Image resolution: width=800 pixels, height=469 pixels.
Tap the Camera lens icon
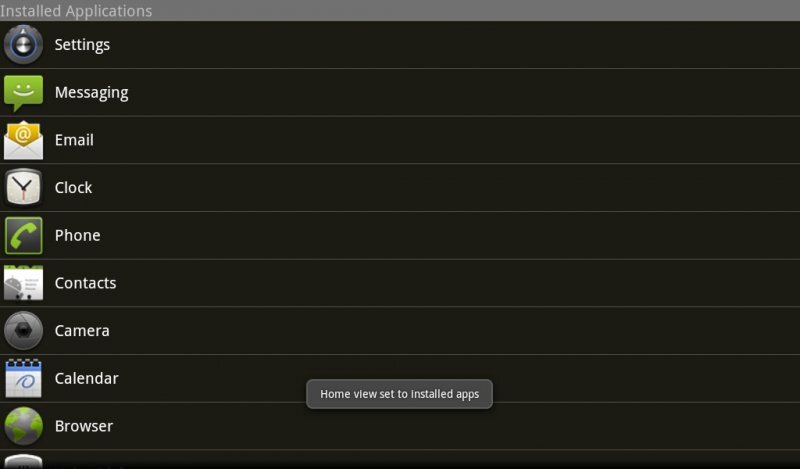[x=24, y=331]
